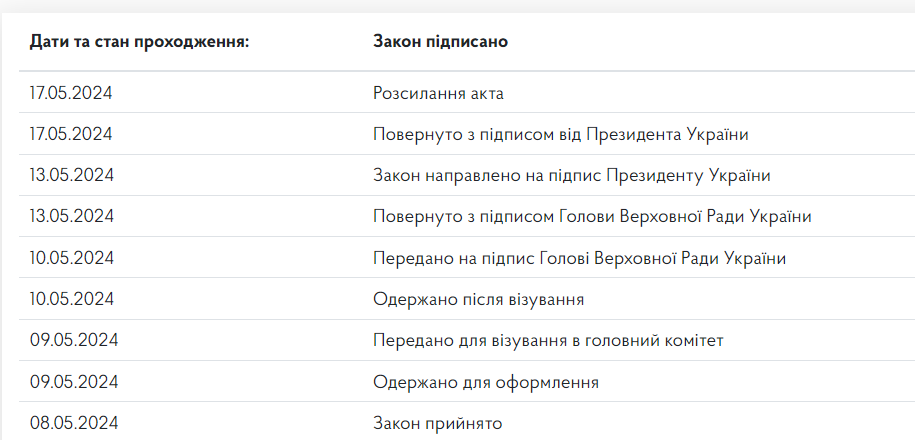Click the date beside "Повернуто з підписом Голови"
The height and width of the screenshot is (440, 915).
click(72, 216)
